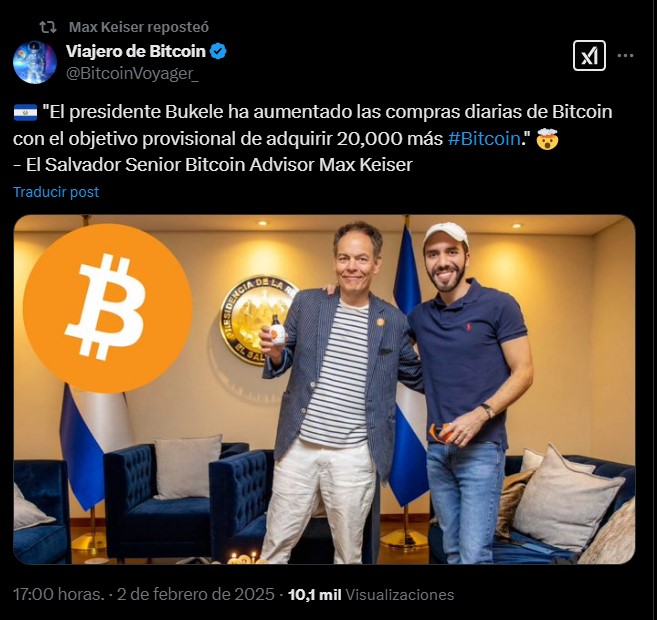Viewport: 657px width, 620px height.
Task: Open the Viajero de Bitcoin profile avatar
Action: (x=35, y=62)
